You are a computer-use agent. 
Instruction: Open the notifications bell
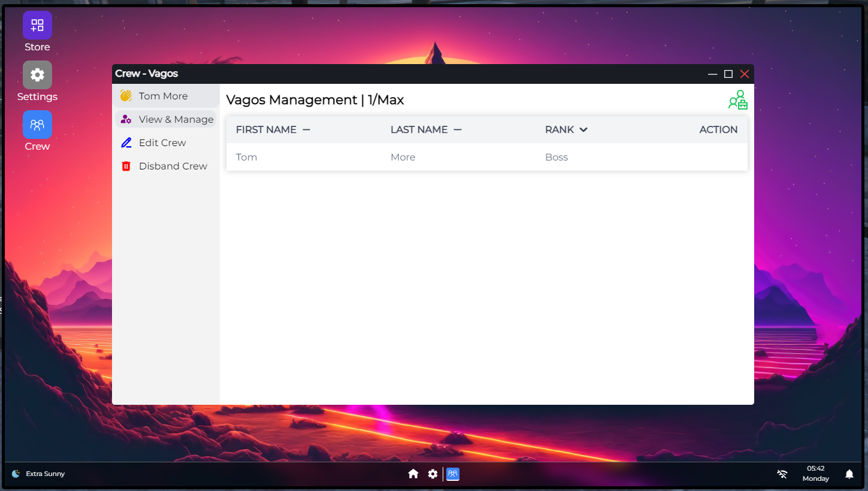pos(849,474)
